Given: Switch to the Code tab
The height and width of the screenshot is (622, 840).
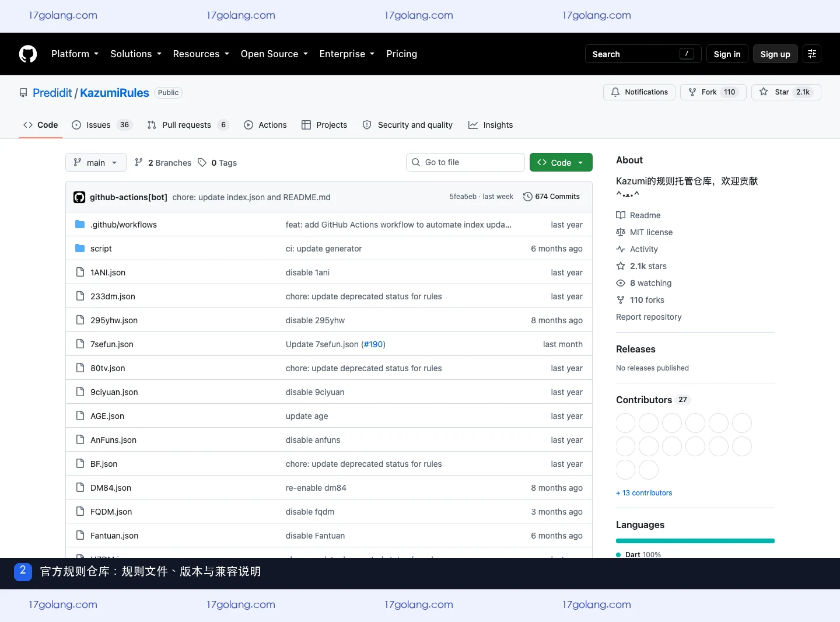Looking at the screenshot, I should pos(41,125).
